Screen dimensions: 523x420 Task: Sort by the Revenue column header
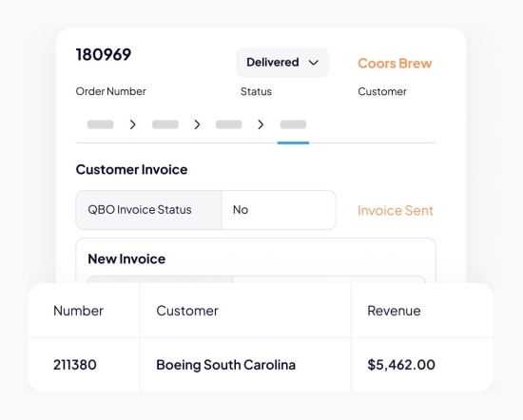pyautogui.click(x=394, y=311)
